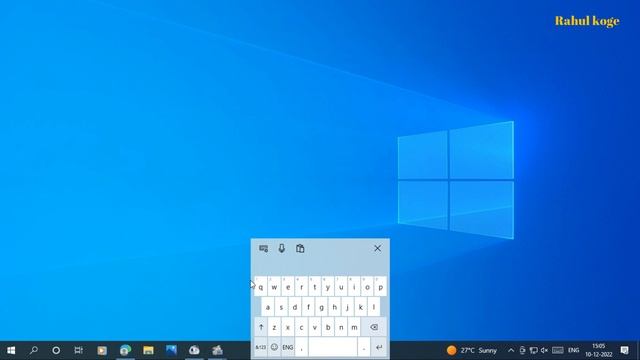640x360 pixels.
Task: Open the Action Center notifications icon
Action: pyautogui.click(x=624, y=350)
